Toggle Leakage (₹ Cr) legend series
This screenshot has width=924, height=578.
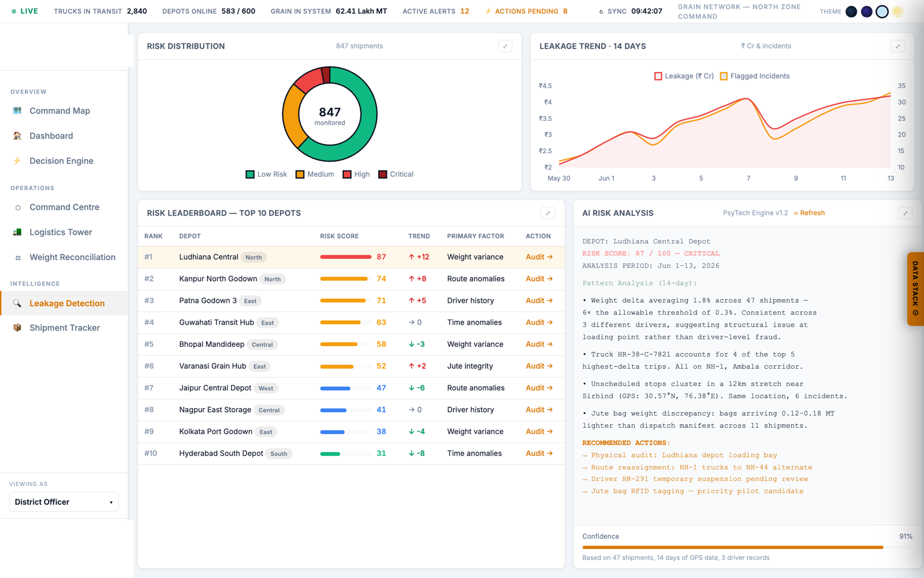[684, 76]
